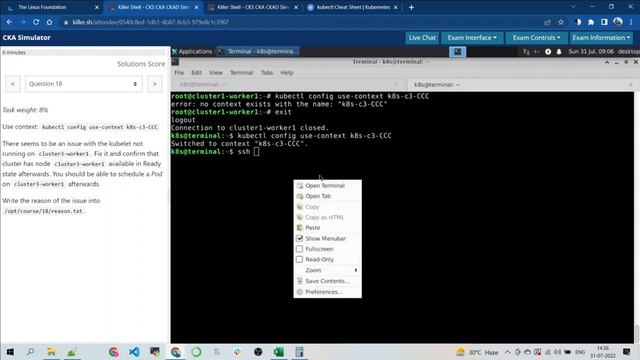Open Exam Interface dropdown
The height and width of the screenshot is (360, 640).
point(472,38)
